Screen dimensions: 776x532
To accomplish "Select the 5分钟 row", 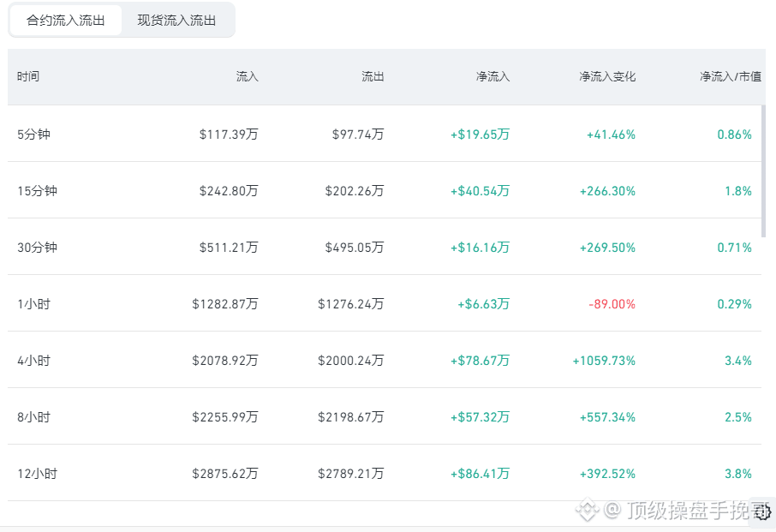I will click(x=385, y=134).
